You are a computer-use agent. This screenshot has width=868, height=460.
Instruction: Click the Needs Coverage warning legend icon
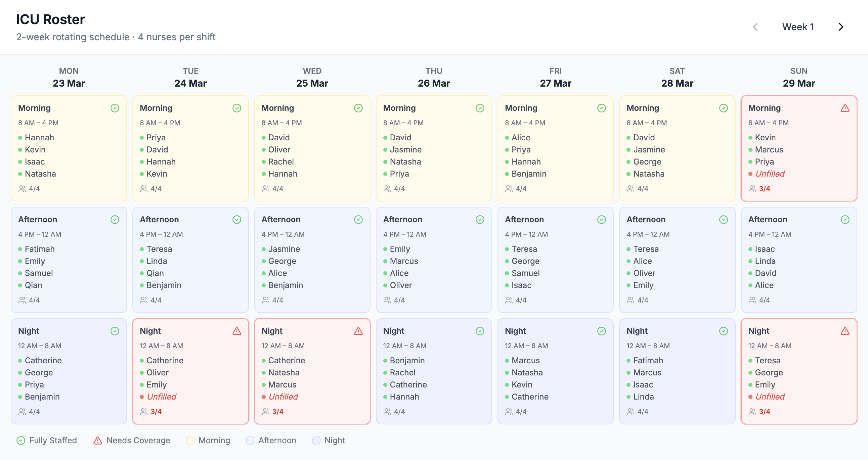97,440
